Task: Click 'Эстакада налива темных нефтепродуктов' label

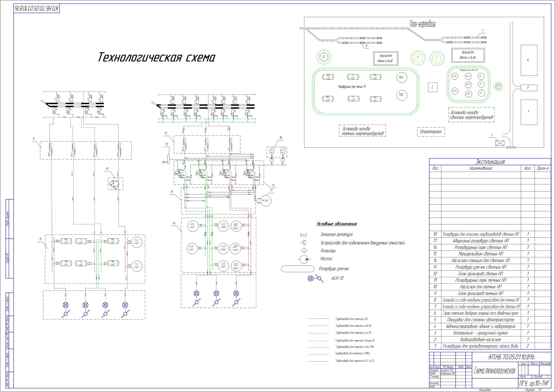Action: pos(362,131)
